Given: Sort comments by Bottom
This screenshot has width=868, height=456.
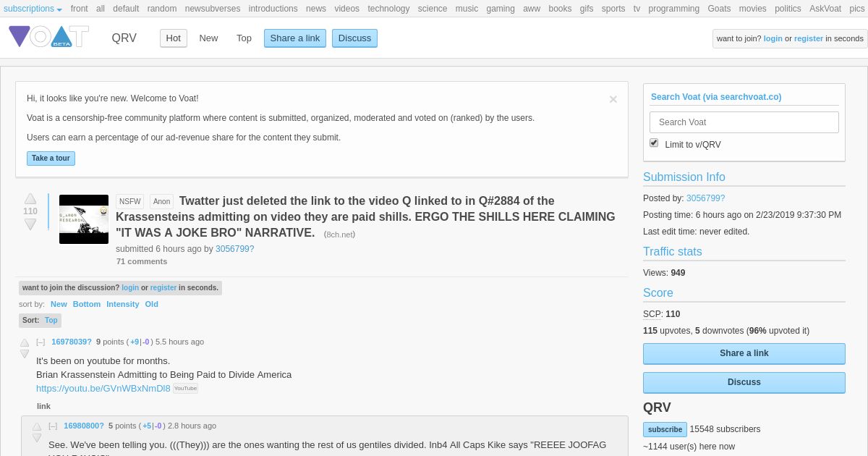Looking at the screenshot, I should tap(87, 304).
